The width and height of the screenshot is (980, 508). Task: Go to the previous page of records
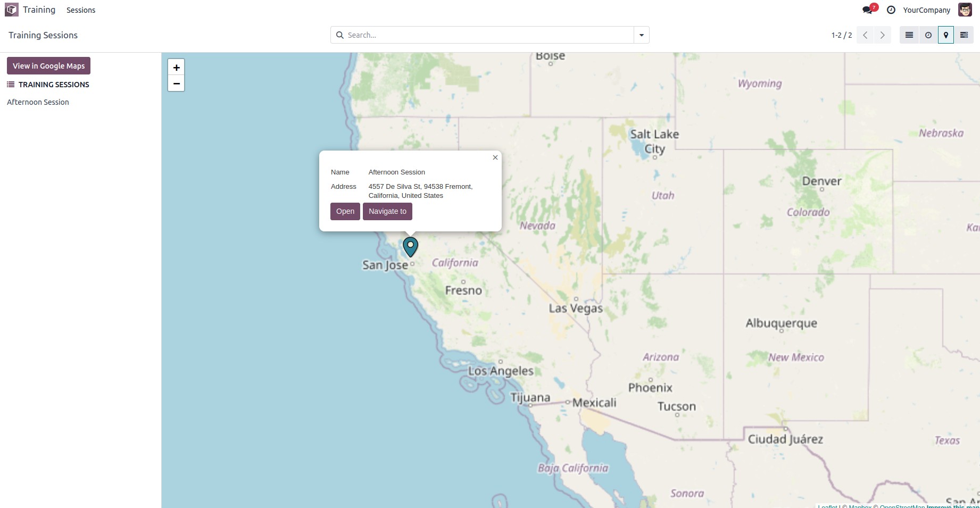866,35
